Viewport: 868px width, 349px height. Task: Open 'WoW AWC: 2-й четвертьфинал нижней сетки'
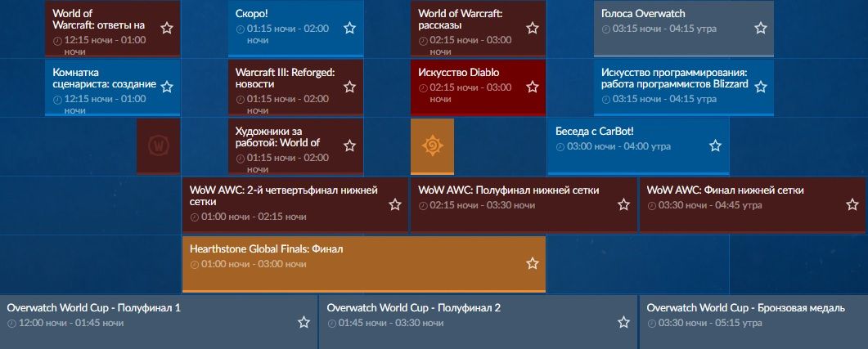pyautogui.click(x=295, y=204)
